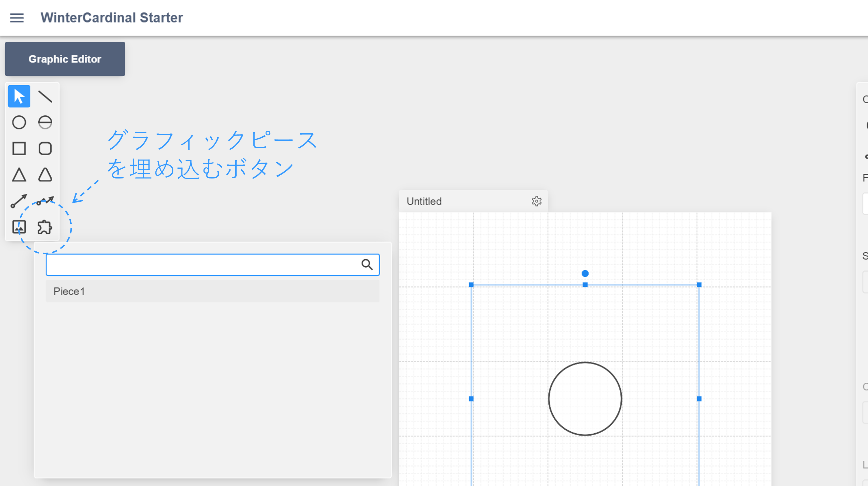Select the square shape tool
This screenshot has height=486, width=868.
(19, 148)
